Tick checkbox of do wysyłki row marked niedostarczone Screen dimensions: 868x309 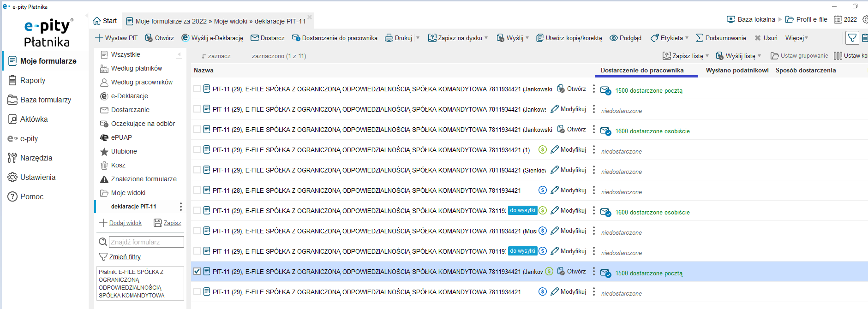(197, 251)
